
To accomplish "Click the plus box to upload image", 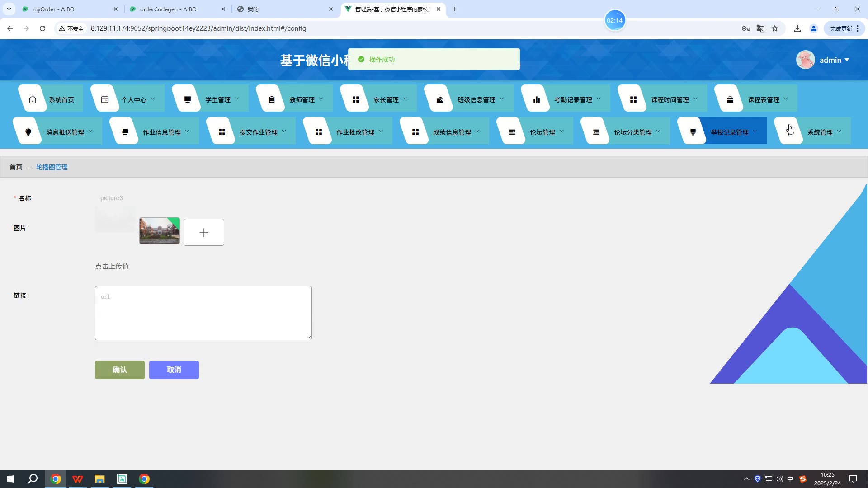I will coord(204,232).
